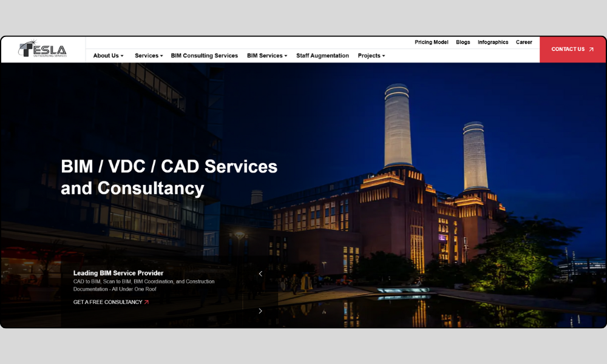Go to the Career page
The width and height of the screenshot is (607, 364).
(524, 42)
